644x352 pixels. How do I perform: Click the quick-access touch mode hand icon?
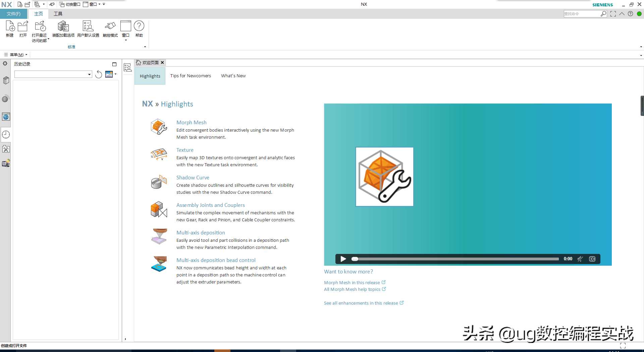pyautogui.click(x=52, y=4)
